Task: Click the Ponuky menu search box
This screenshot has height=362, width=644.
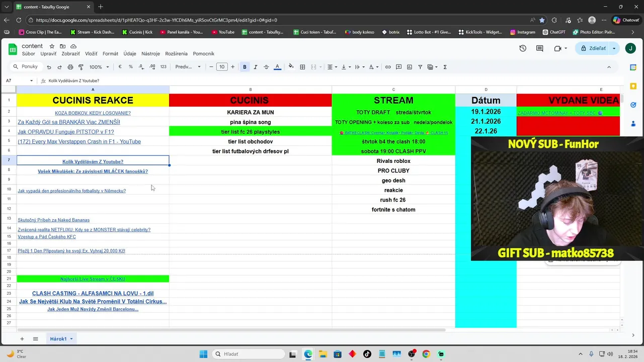Action: coord(26,67)
